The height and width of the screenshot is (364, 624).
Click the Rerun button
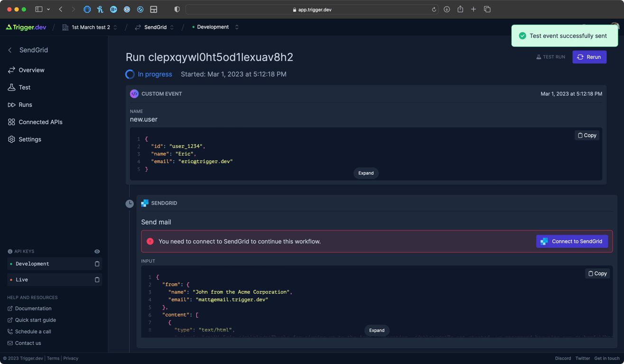click(589, 57)
